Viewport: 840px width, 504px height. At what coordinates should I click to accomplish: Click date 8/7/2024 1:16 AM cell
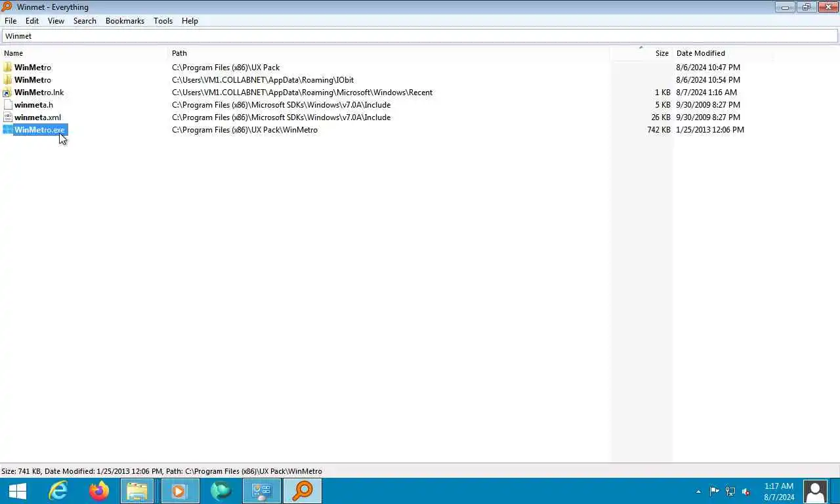point(706,93)
